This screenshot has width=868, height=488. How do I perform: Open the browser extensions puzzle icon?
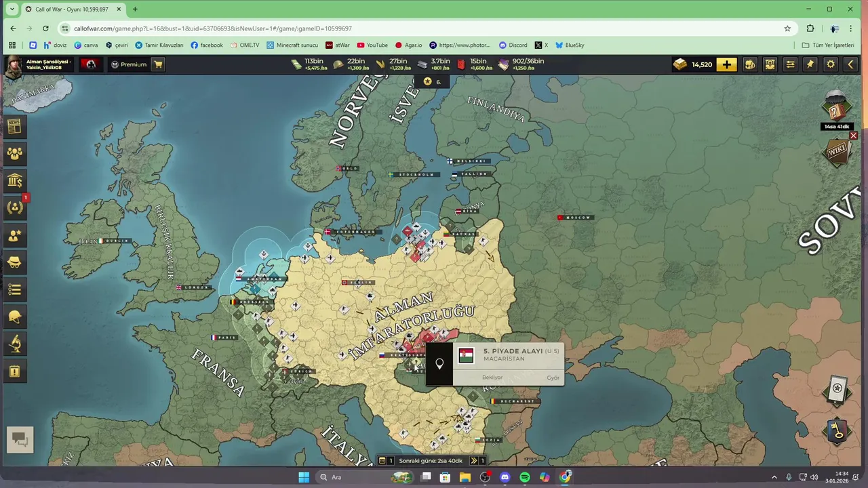click(810, 28)
